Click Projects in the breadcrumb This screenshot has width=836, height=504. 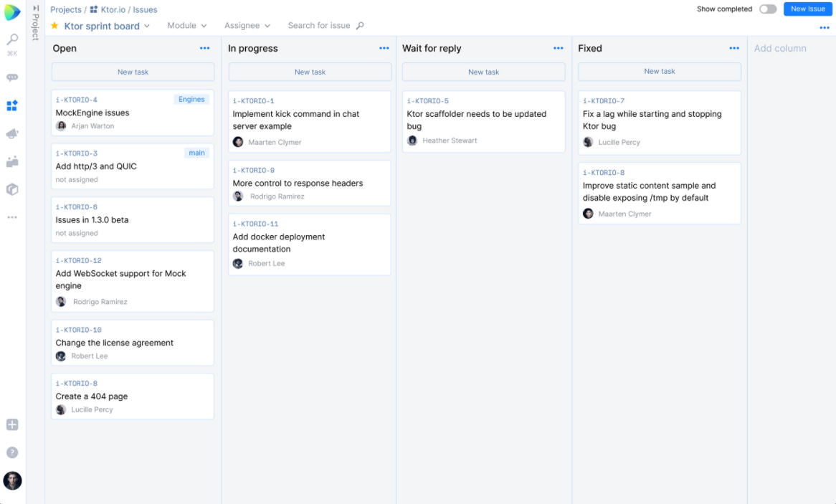(x=65, y=9)
